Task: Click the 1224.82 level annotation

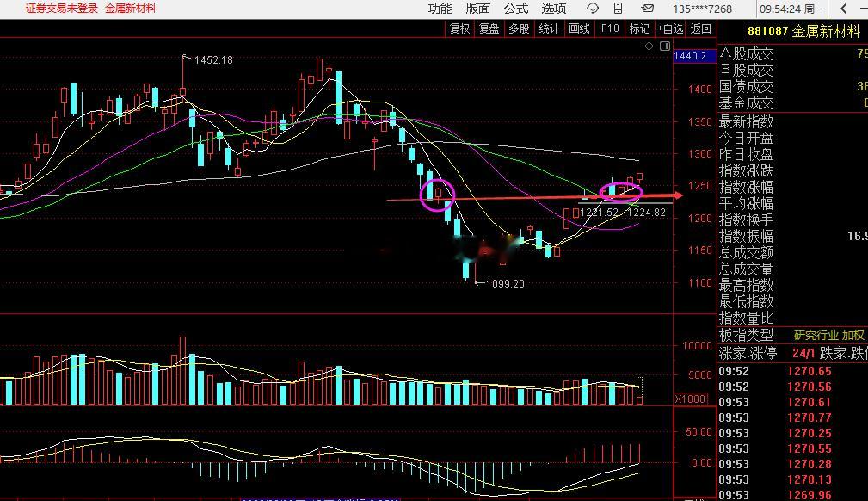Action: click(x=647, y=213)
